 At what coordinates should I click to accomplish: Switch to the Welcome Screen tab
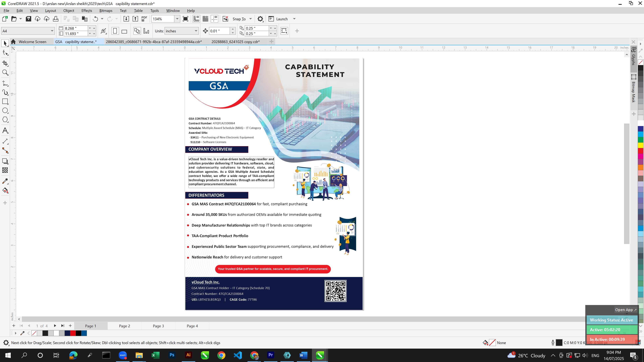click(x=32, y=42)
